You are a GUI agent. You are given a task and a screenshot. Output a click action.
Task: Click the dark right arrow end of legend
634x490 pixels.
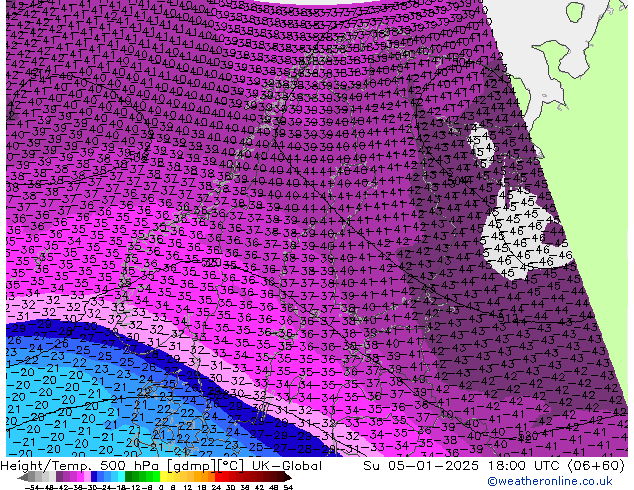coord(287,477)
